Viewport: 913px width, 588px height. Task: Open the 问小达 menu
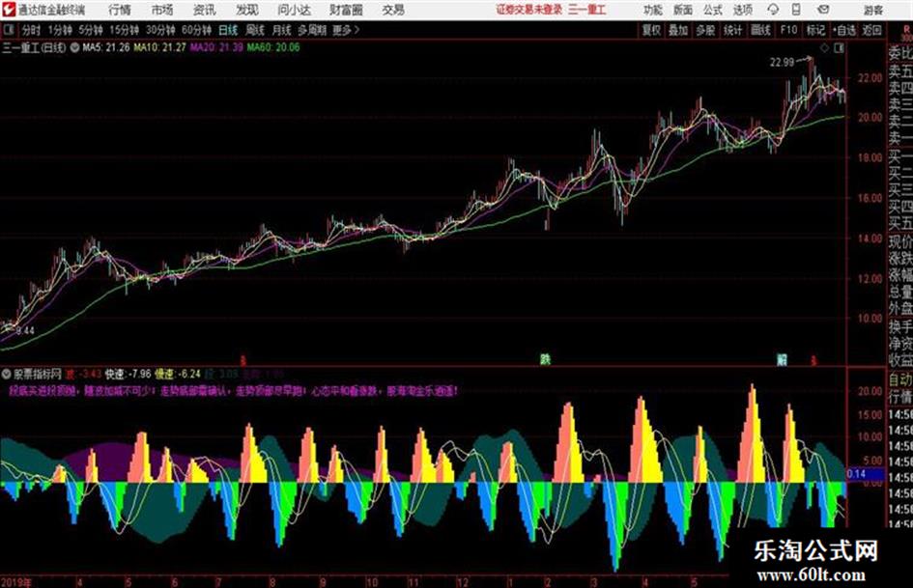tap(294, 10)
